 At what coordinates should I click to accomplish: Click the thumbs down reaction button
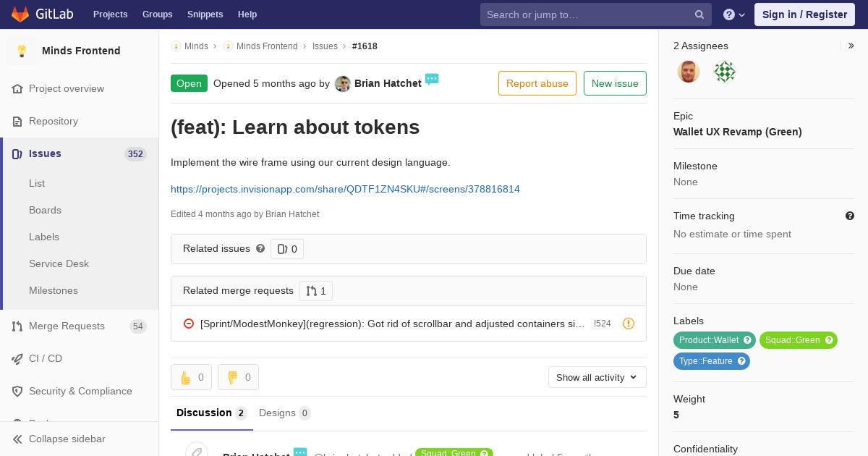pyautogui.click(x=238, y=377)
